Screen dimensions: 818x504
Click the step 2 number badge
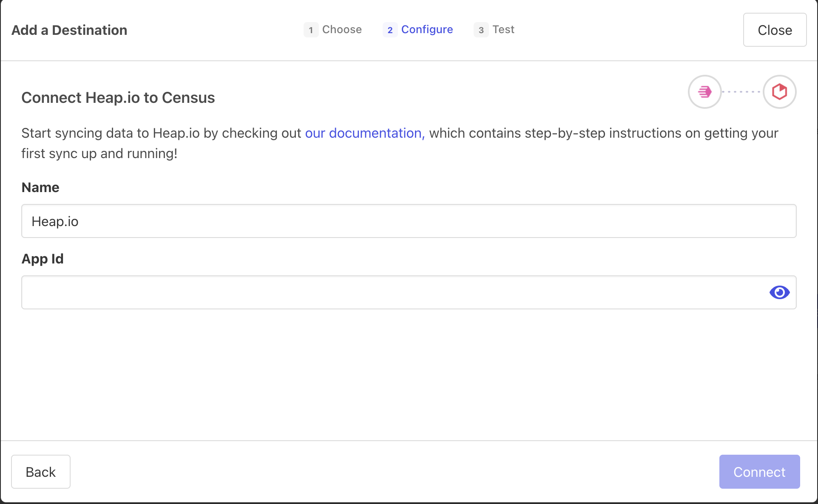coord(390,30)
